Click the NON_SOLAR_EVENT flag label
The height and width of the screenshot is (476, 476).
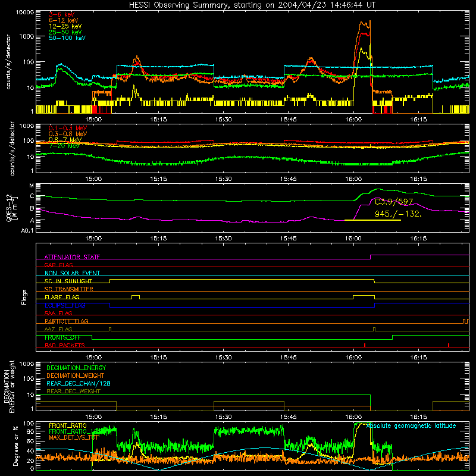72,273
